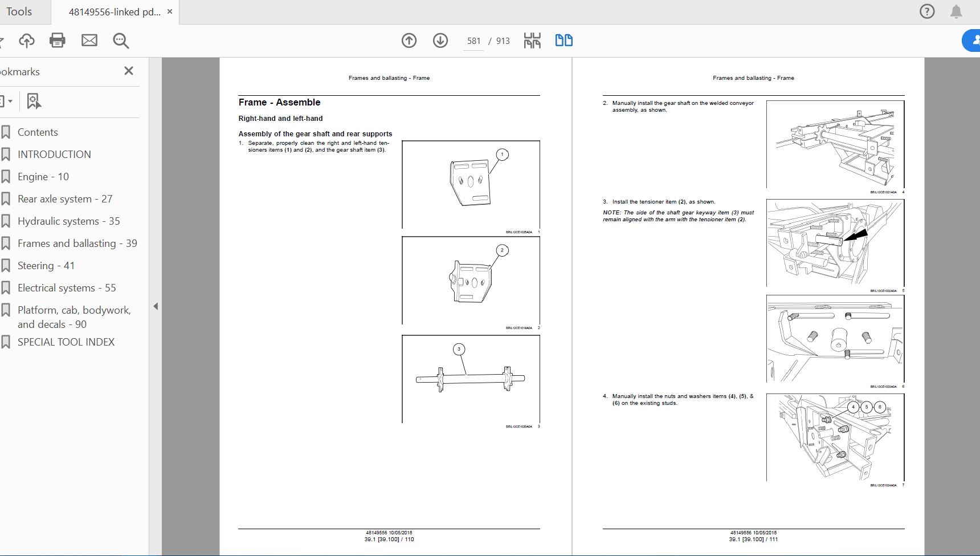This screenshot has height=556, width=980.
Task: Open the Find text magnifier
Action: pos(121,40)
